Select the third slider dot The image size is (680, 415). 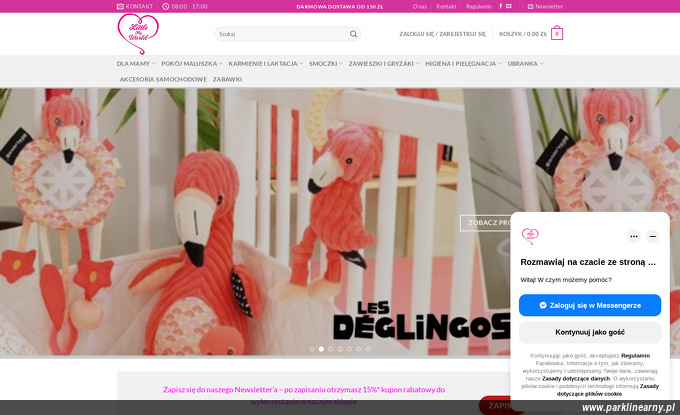tap(330, 349)
